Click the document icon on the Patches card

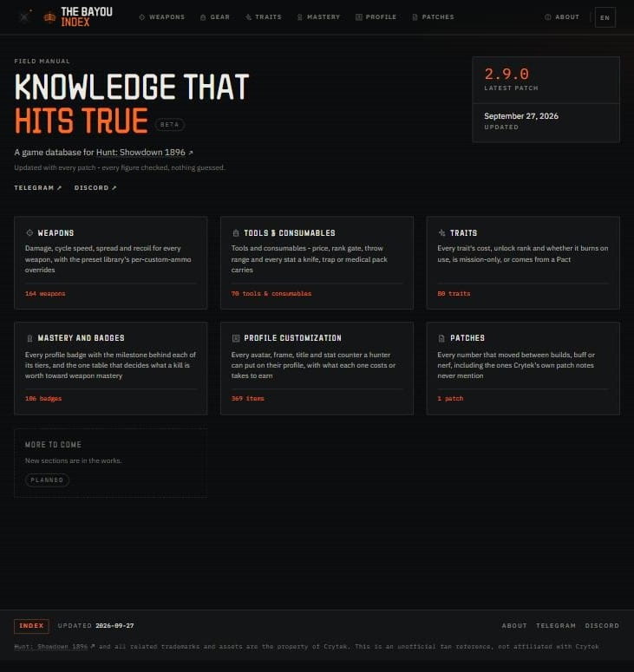[442, 338]
